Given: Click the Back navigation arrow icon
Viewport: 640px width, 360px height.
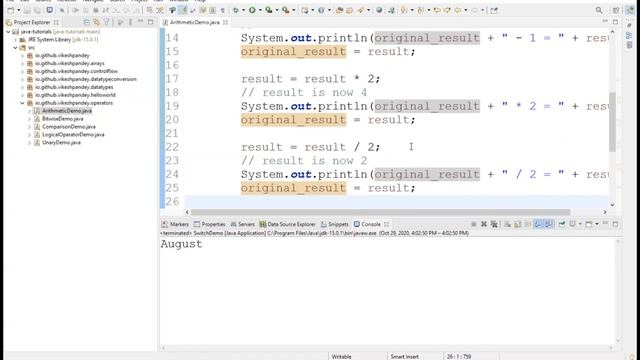Looking at the screenshot, I should point(458,10).
